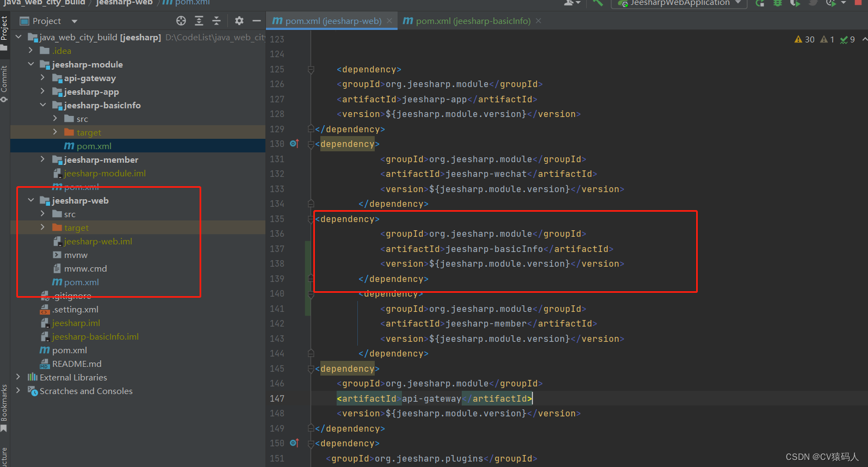868x467 pixels.
Task: Expand the jeesharp-member module
Action: coord(42,159)
